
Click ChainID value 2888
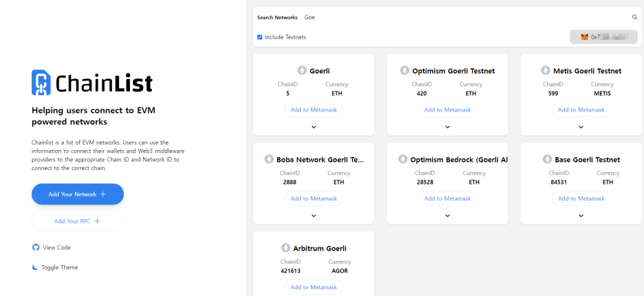290,182
